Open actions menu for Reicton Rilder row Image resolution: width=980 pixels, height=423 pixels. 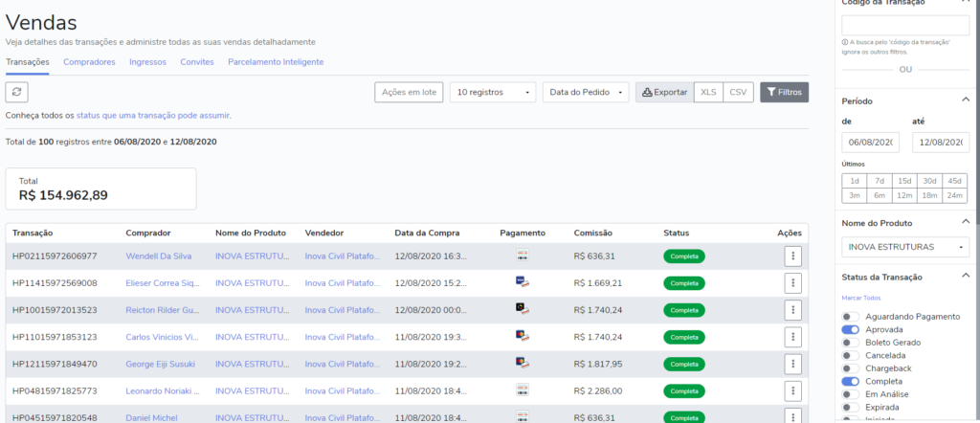coord(792,310)
